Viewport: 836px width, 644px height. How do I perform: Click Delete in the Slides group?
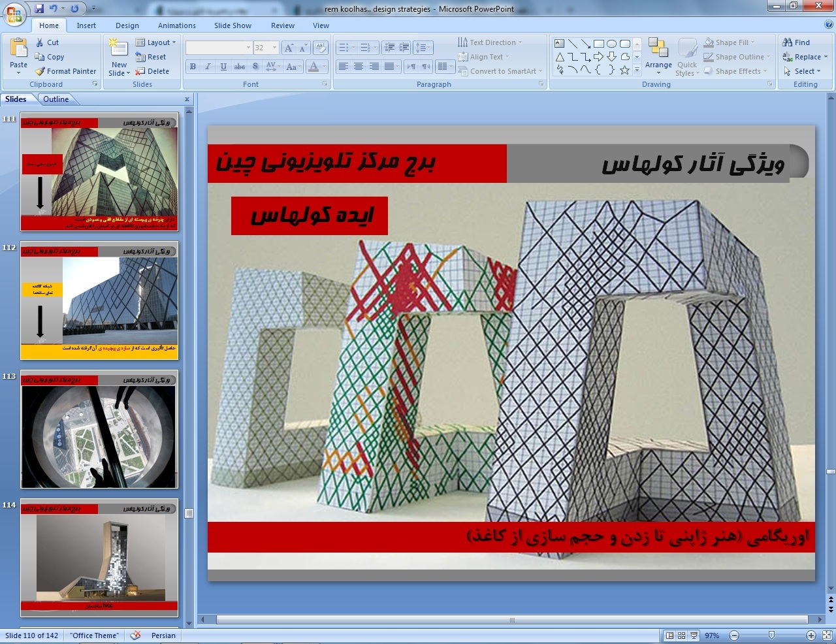coord(153,71)
